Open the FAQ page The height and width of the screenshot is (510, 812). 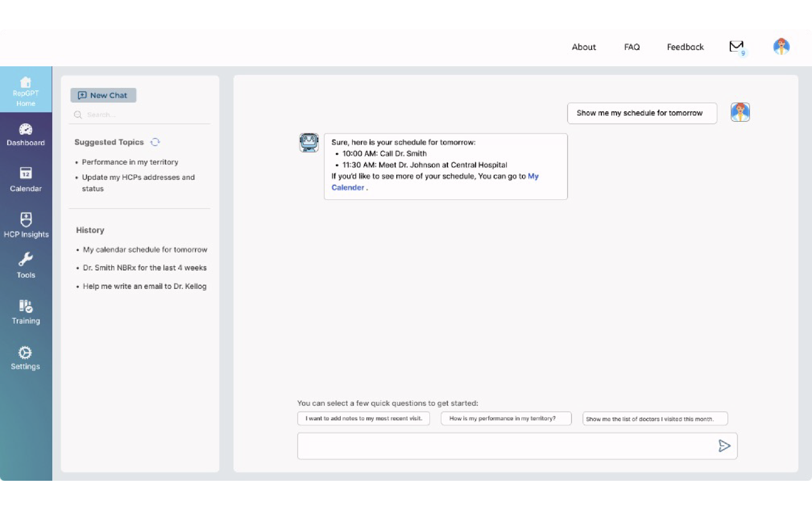[x=632, y=47]
